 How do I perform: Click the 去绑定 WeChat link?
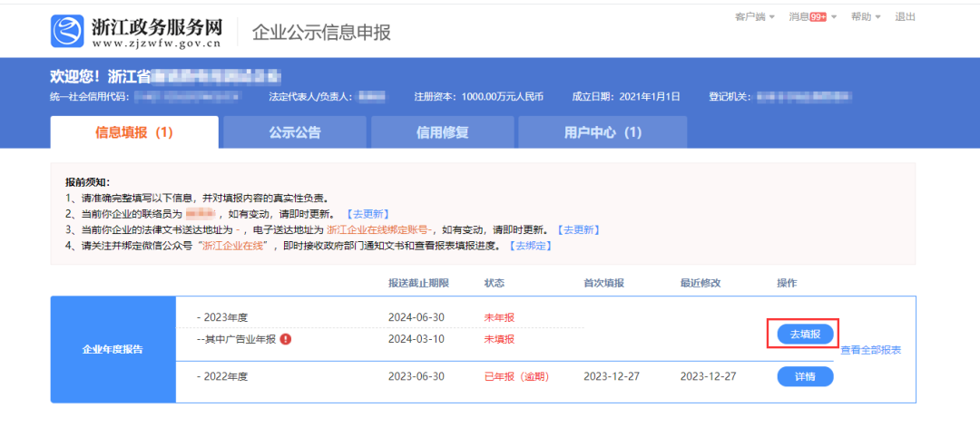pyautogui.click(x=530, y=246)
